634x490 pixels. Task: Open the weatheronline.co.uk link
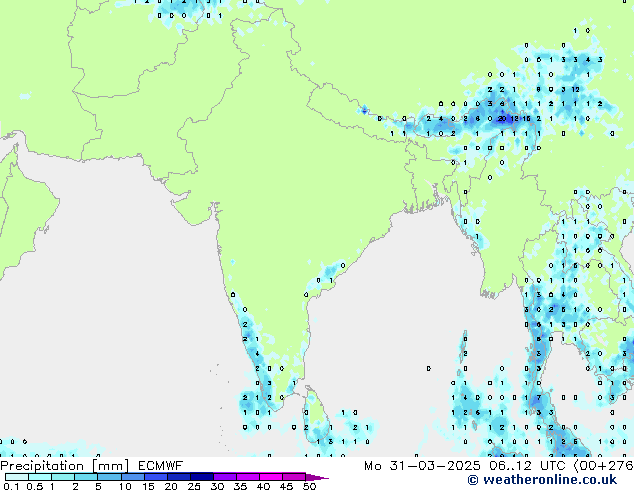point(542,480)
